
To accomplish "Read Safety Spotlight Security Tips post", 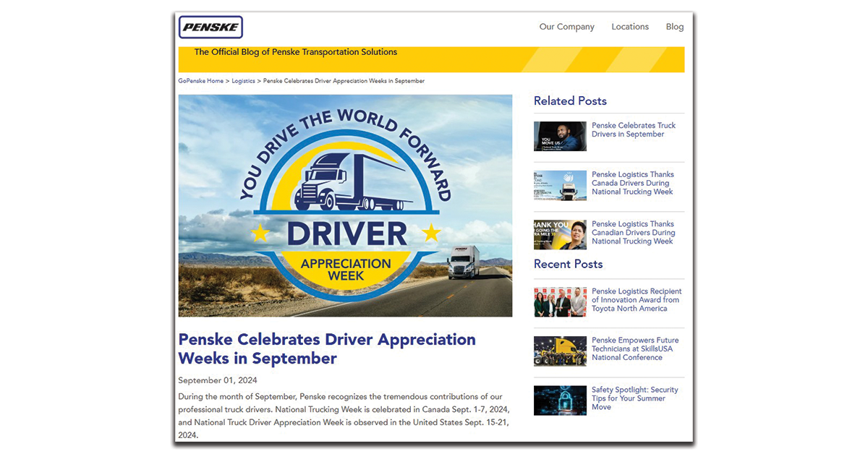I will 634,398.
